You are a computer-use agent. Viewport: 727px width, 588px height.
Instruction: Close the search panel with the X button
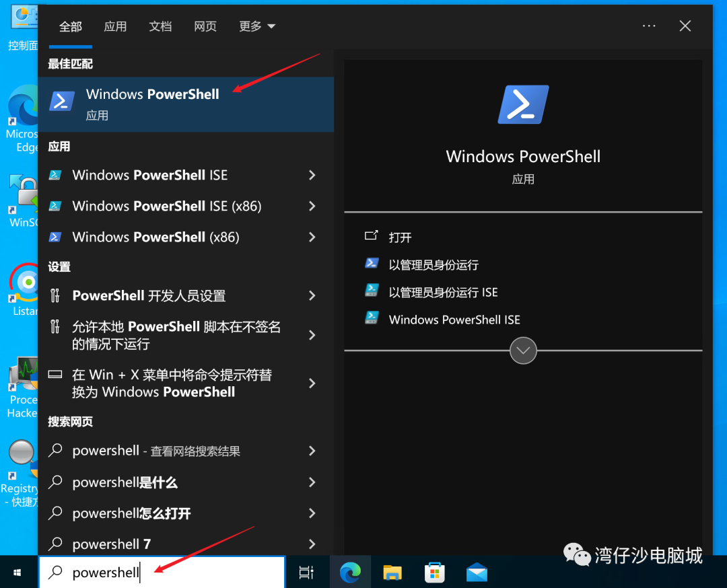(685, 26)
